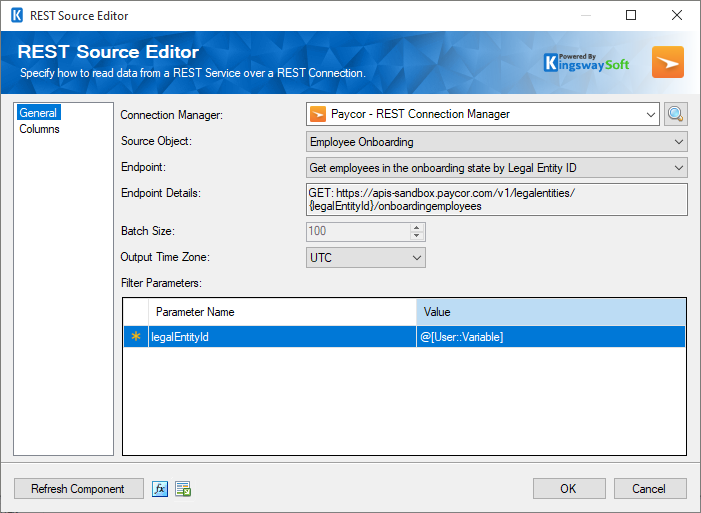The image size is (701, 513).
Task: Click the asterisk row header of legalEntityId
Action: point(136,337)
